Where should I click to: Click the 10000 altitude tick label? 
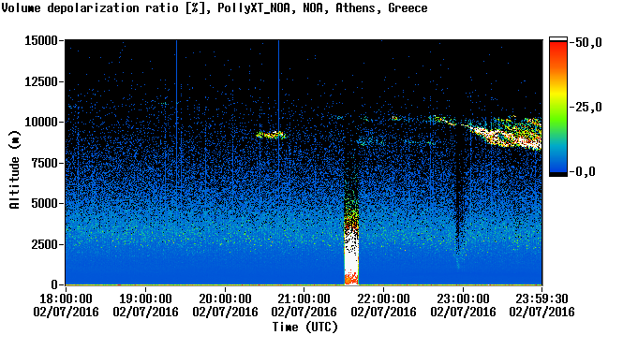point(41,122)
